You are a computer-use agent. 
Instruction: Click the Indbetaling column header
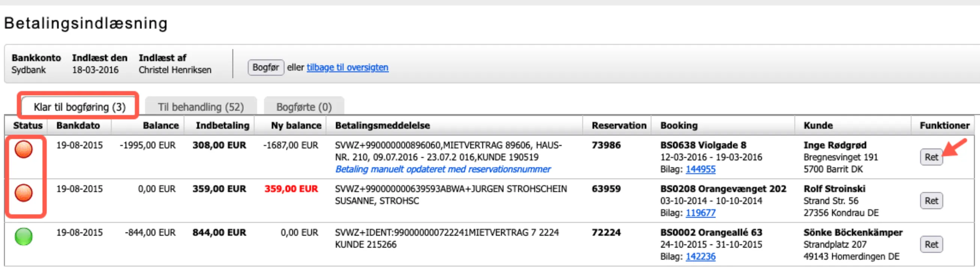(x=222, y=126)
